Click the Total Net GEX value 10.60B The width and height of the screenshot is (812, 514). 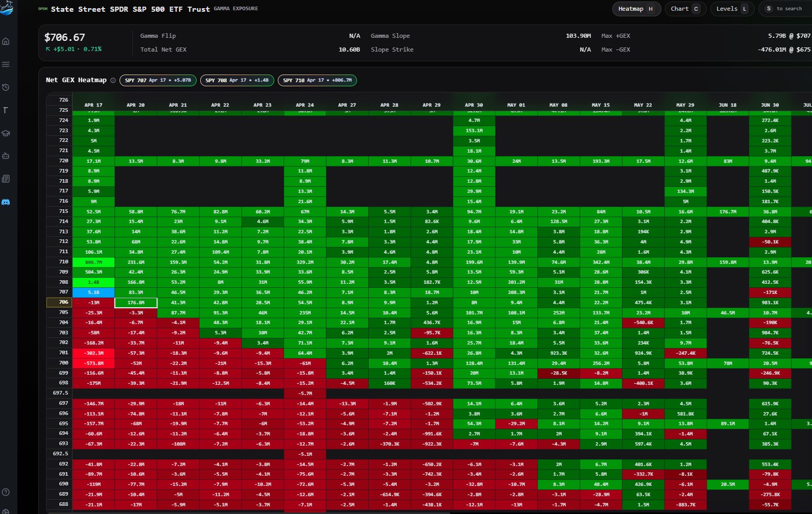(349, 50)
